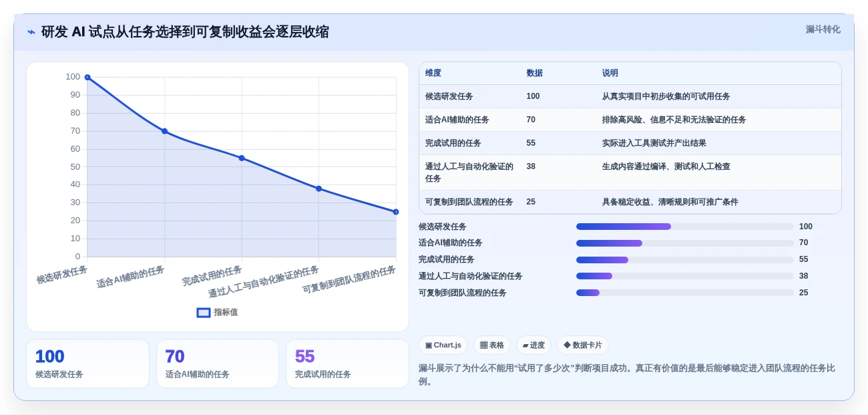Click the title 研发 AI 试点 heading
This screenshot has height=415, width=868.
coord(185,32)
